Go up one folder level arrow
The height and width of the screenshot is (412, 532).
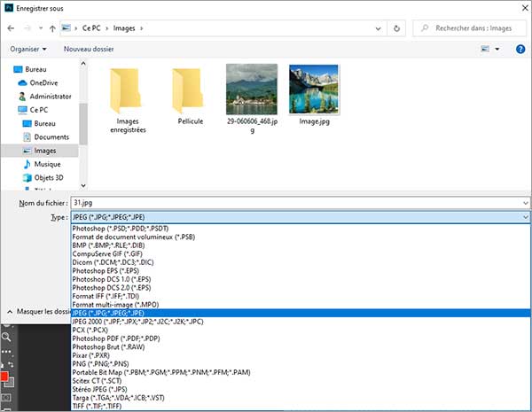point(52,28)
